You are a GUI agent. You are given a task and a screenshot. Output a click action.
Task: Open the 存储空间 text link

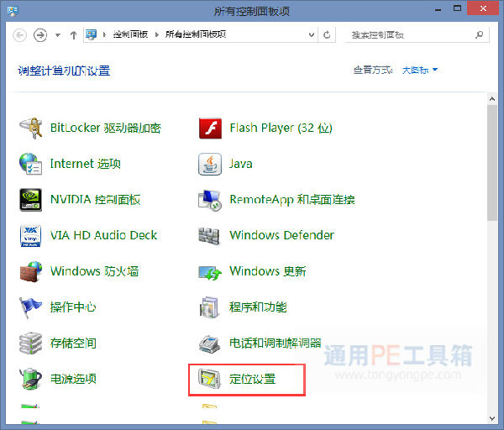[x=73, y=343]
